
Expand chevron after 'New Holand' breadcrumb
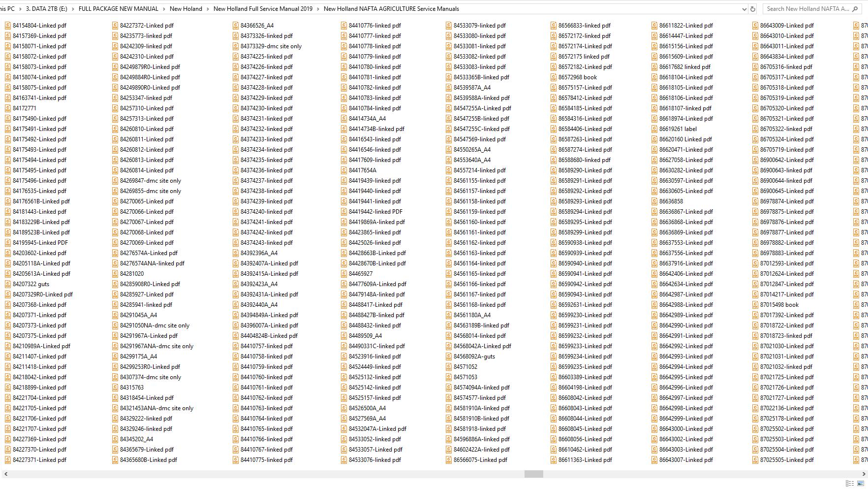click(208, 9)
